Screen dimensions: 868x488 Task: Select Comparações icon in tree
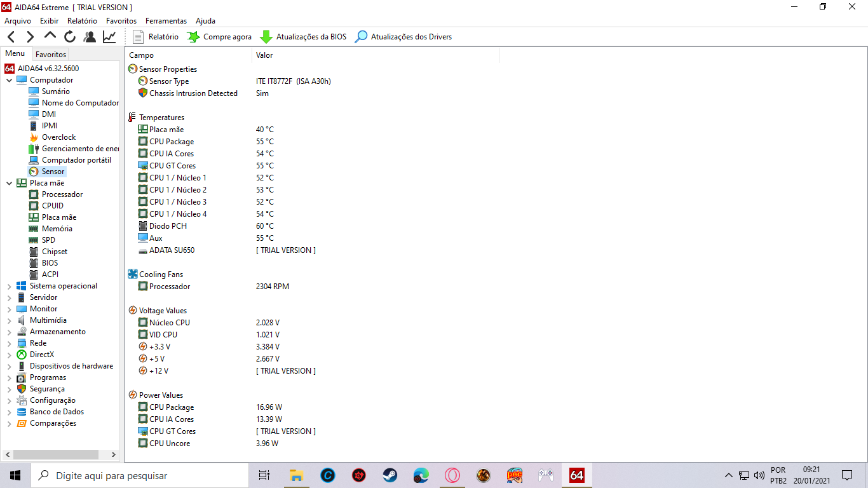click(22, 423)
